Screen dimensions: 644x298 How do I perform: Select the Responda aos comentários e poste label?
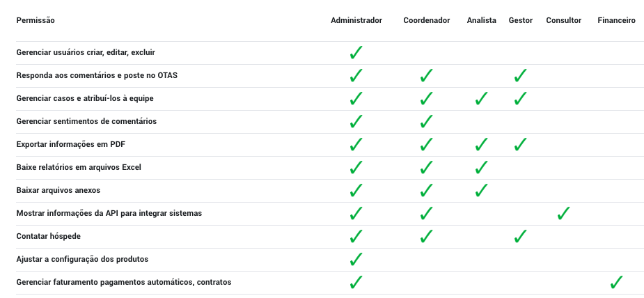coord(97,75)
